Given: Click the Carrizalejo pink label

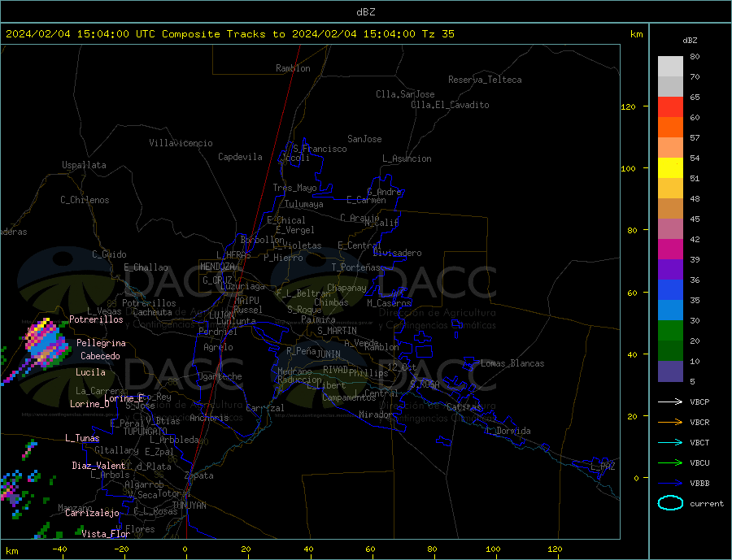Looking at the screenshot, I should 92,514.
